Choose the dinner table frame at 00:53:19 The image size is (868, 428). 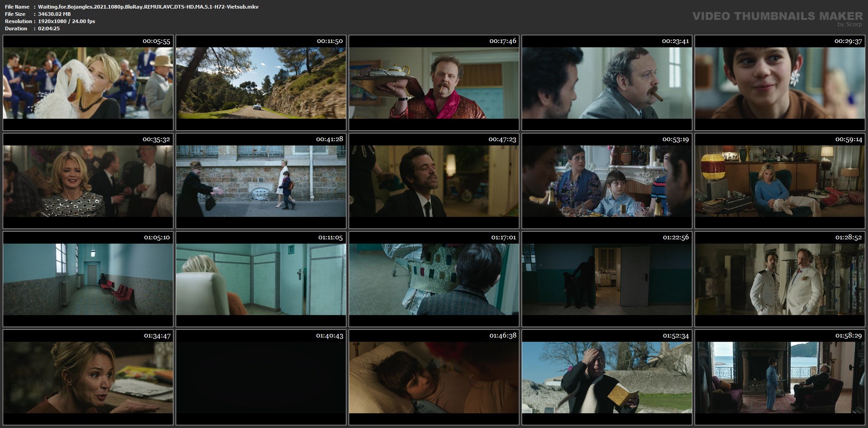pos(607,181)
